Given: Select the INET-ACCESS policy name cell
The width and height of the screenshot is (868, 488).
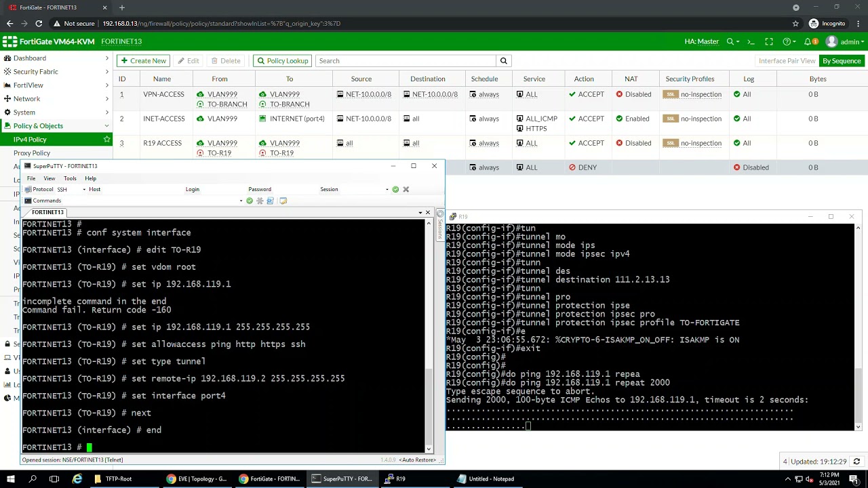Looking at the screenshot, I should point(163,119).
